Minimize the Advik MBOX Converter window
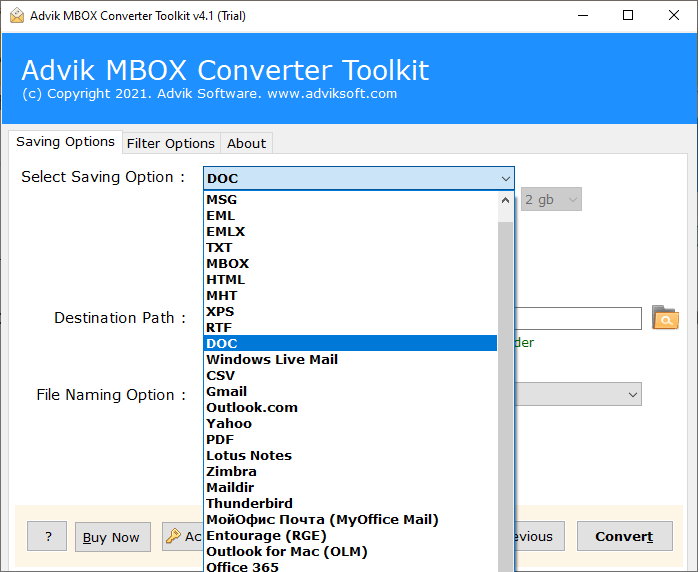The height and width of the screenshot is (572, 700). click(x=583, y=16)
